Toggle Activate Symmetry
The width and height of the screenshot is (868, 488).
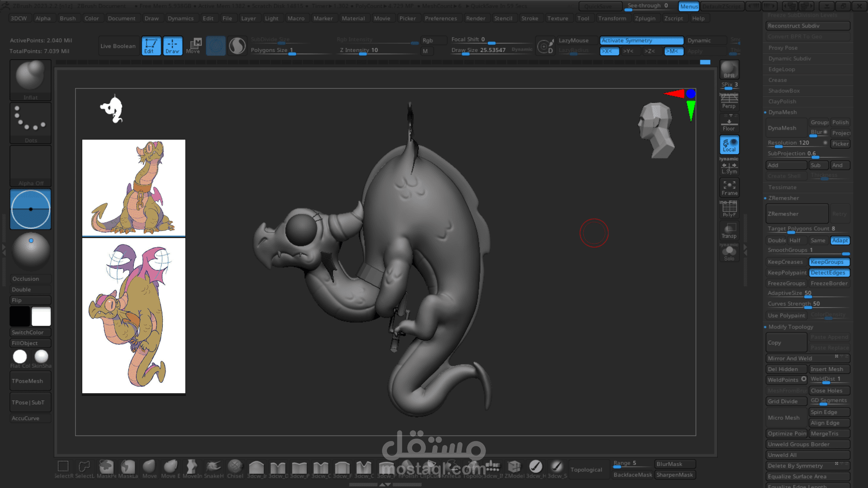pos(641,40)
